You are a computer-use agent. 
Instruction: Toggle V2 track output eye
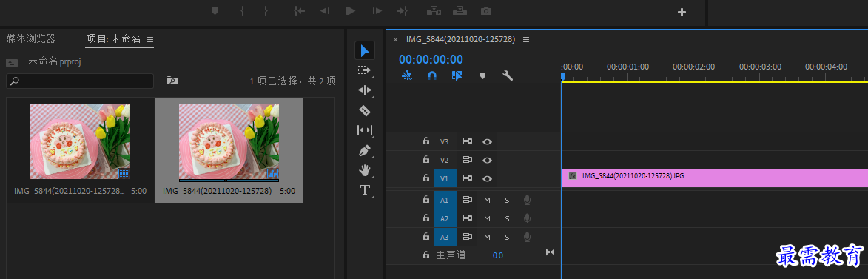click(487, 160)
